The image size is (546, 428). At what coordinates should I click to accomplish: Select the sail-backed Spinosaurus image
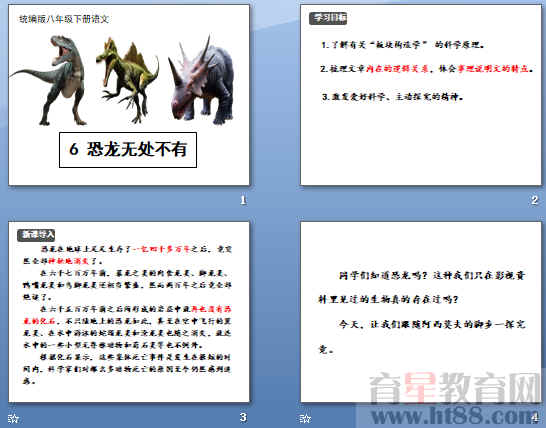(x=127, y=81)
